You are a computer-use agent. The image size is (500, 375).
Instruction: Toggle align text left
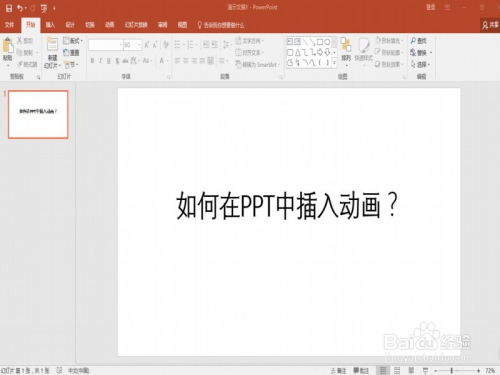178,61
